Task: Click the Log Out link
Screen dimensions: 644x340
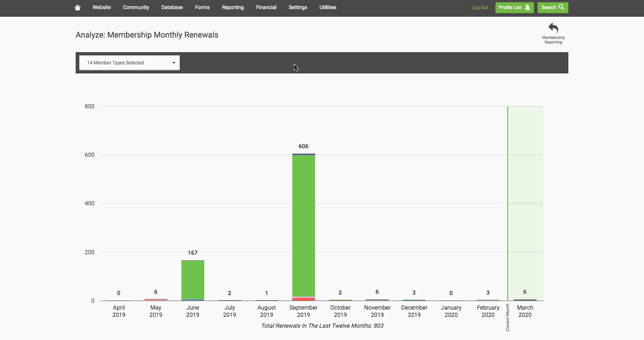Action: (480, 8)
